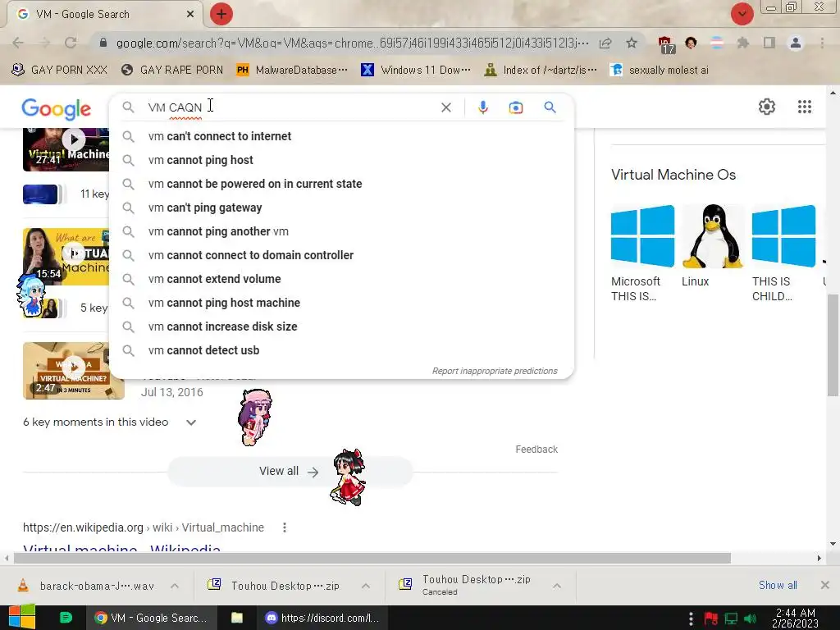
Task: Click the speaker volume tray icon
Action: click(x=750, y=619)
